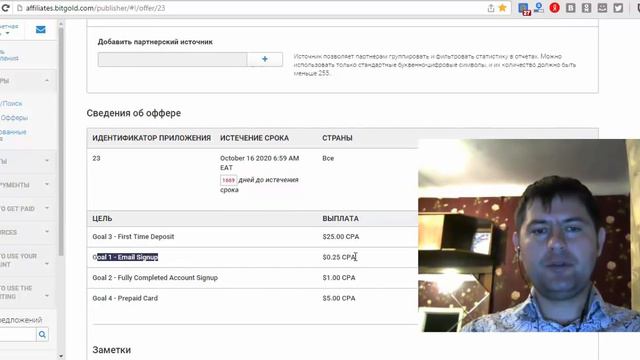The height and width of the screenshot is (360, 640).
Task: Click the ИДЕНТИФИКАТОР ПРИЛОЖЕНИЯ column header
Action: coord(151,138)
